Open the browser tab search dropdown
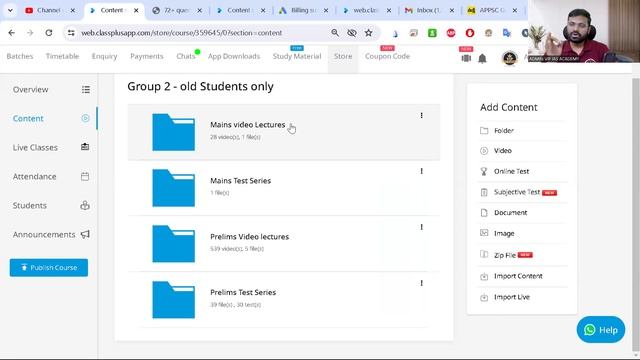 point(10,11)
